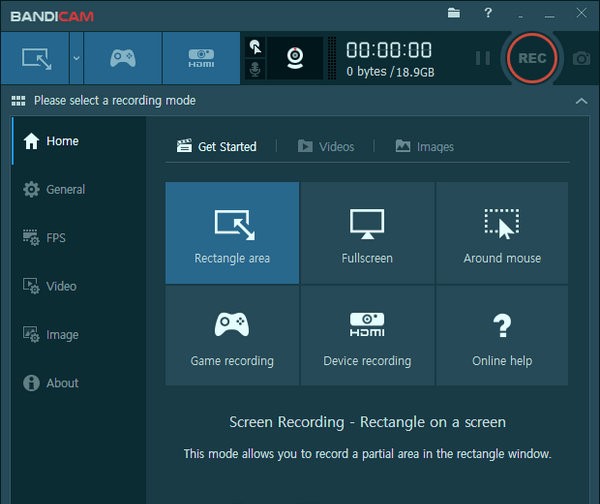Choose the Rectangle area tile
600x504 pixels.
[232, 233]
